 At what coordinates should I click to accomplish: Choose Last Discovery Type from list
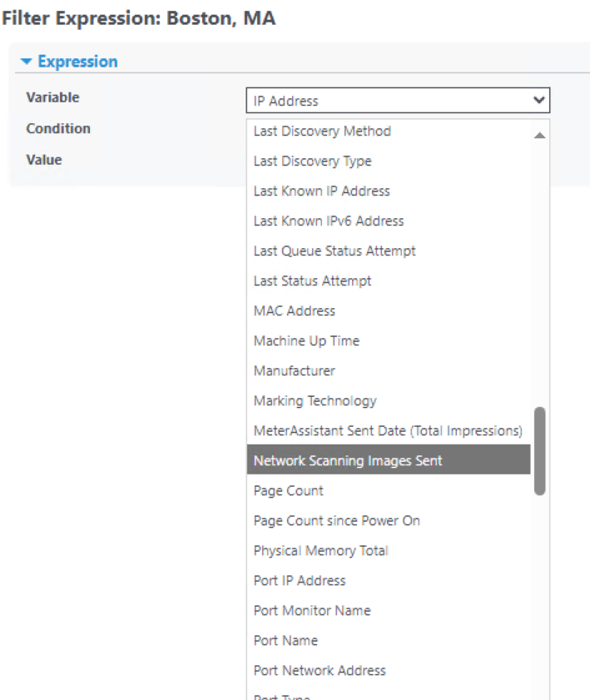[x=312, y=161]
